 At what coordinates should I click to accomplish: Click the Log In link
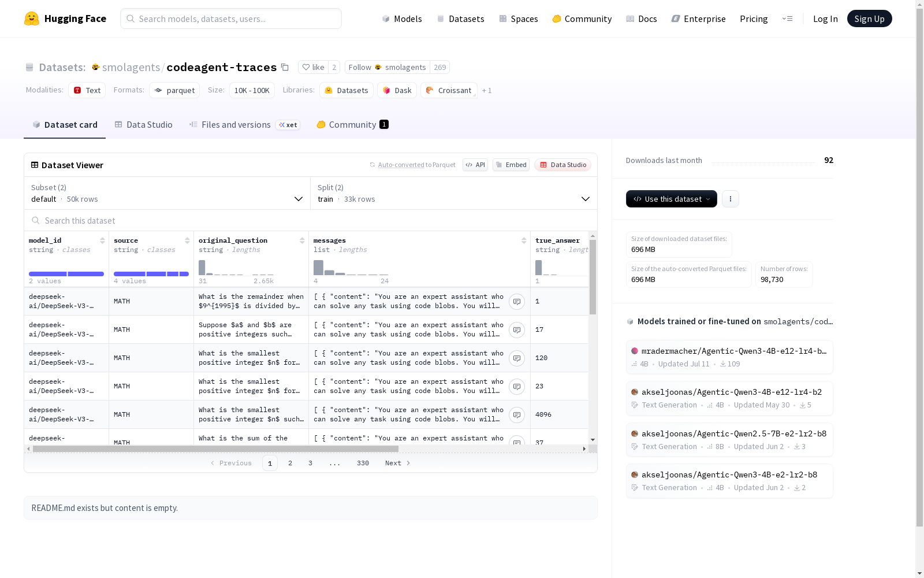coord(825,18)
